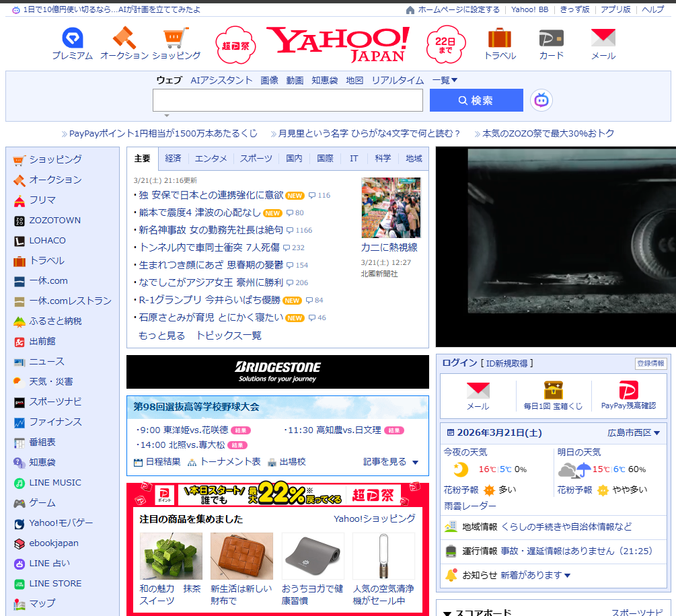Open the AI assistant robot icon beside search
676x616 pixels.
pyautogui.click(x=541, y=100)
